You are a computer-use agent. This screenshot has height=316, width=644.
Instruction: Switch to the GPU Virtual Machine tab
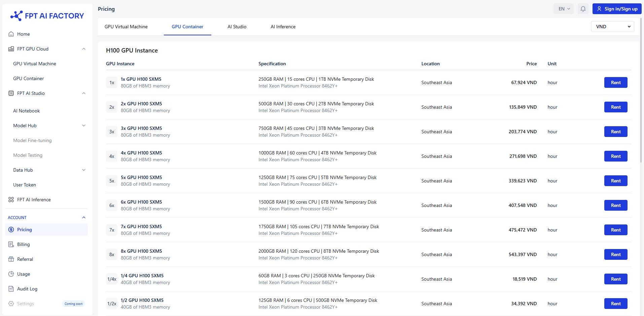click(126, 27)
